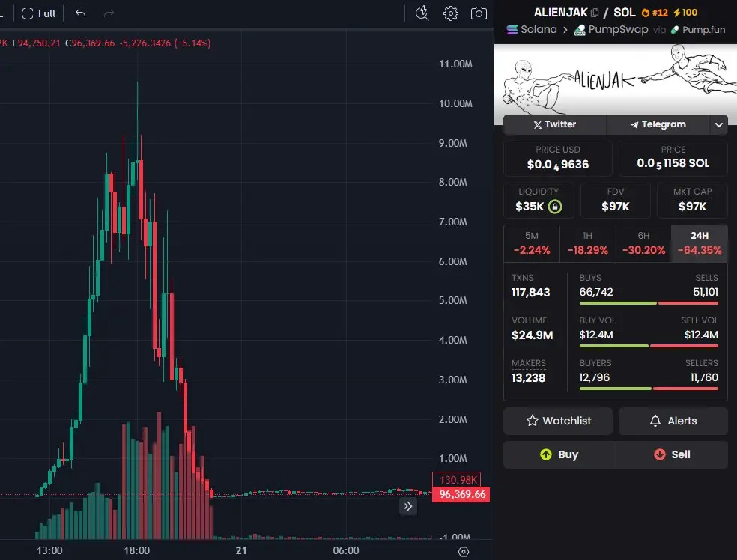Click the TXNS value 117,843
This screenshot has height=560, width=737.
pos(531,293)
